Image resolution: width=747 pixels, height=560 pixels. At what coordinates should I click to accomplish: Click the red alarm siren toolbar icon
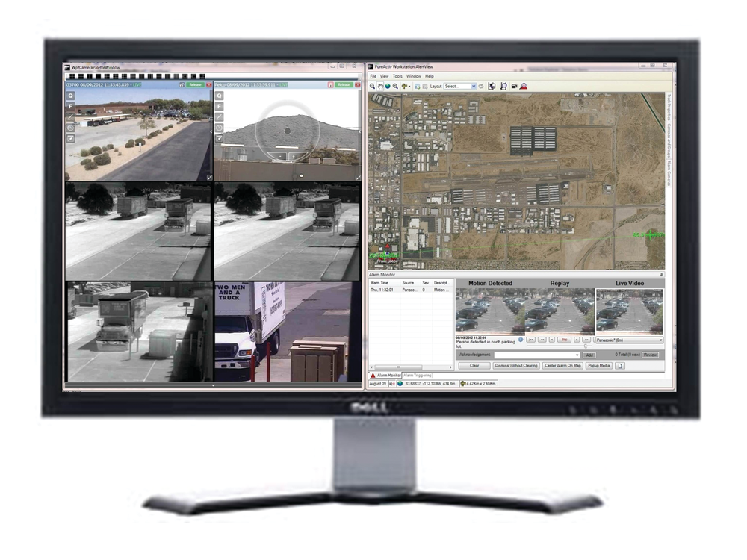[x=524, y=86]
